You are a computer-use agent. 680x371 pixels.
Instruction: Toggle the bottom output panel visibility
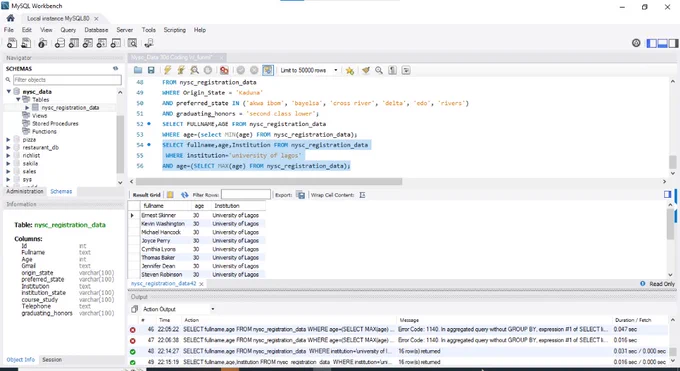(662, 43)
